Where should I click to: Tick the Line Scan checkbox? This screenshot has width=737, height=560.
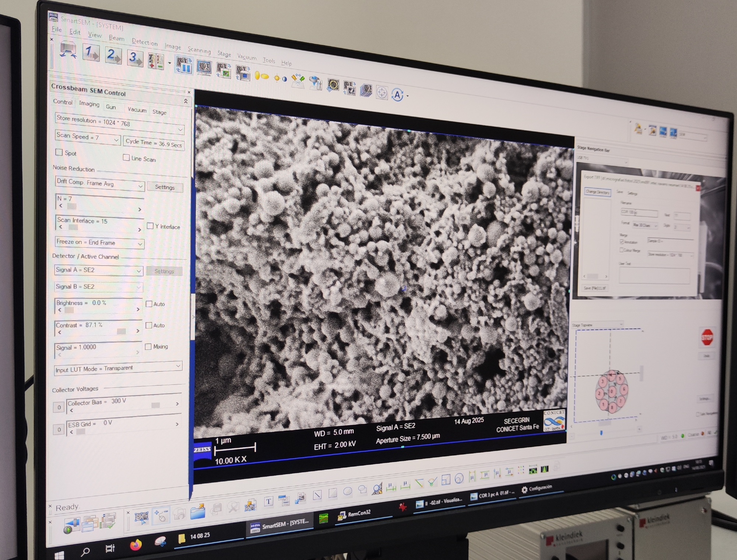(126, 158)
